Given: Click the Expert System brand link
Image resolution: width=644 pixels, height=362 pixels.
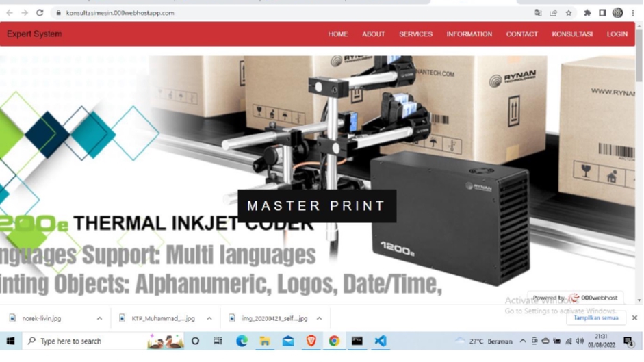Looking at the screenshot, I should pos(34,34).
